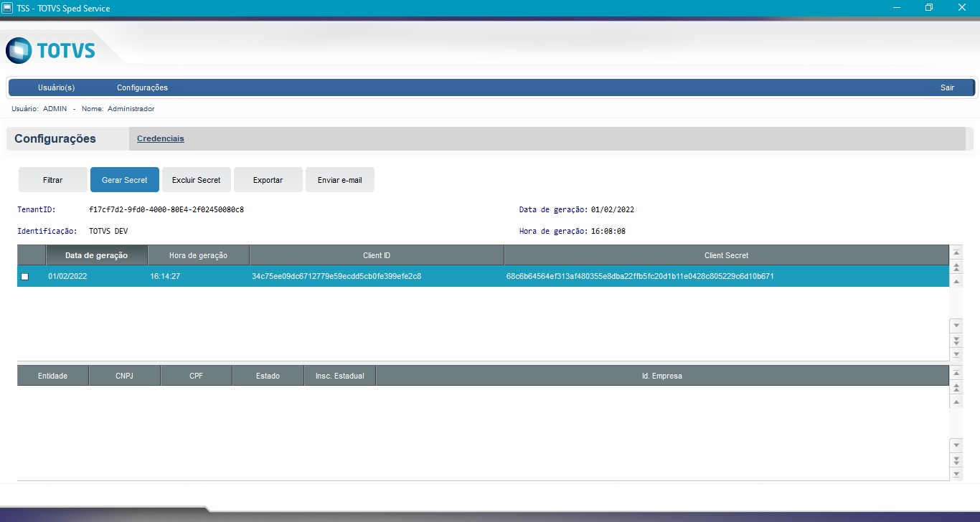Click the Administrador user name text
The width and height of the screenshot is (980, 522).
point(131,109)
